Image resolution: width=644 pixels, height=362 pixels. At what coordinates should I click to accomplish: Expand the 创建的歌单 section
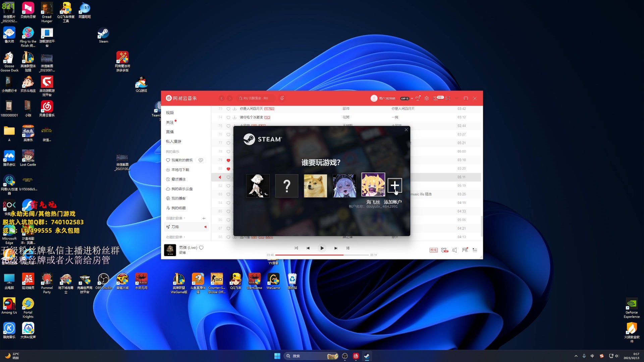pyautogui.click(x=175, y=218)
